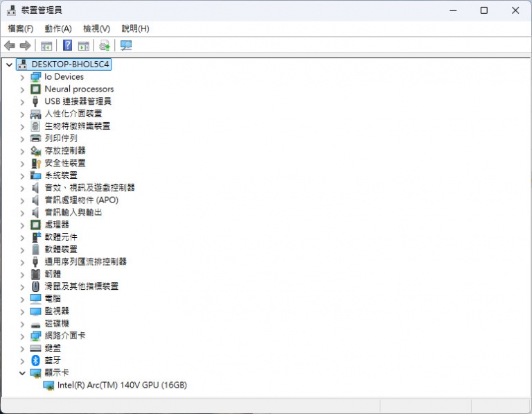Viewport: 532px width, 414px height.
Task: Expand the 軟體裝置 category
Action: (x=22, y=250)
